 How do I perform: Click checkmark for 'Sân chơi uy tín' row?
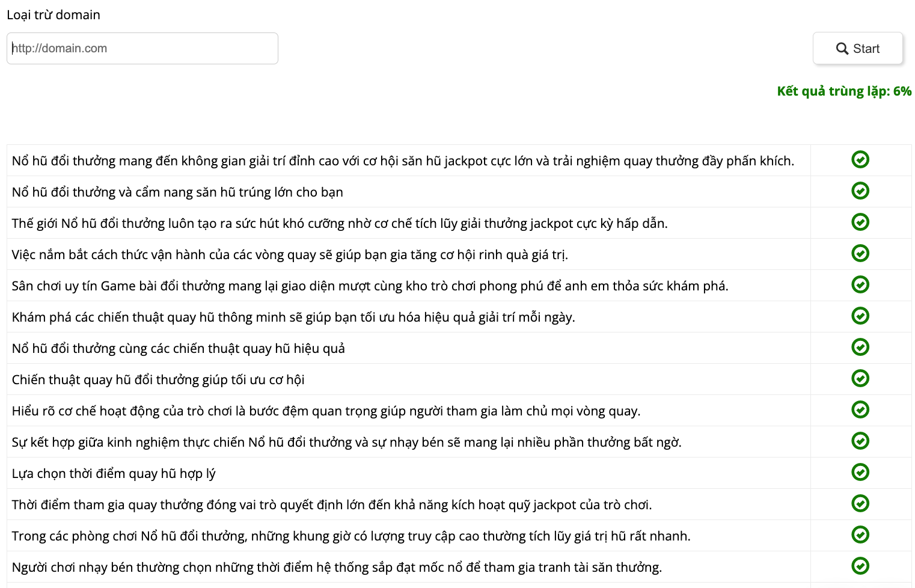(860, 284)
